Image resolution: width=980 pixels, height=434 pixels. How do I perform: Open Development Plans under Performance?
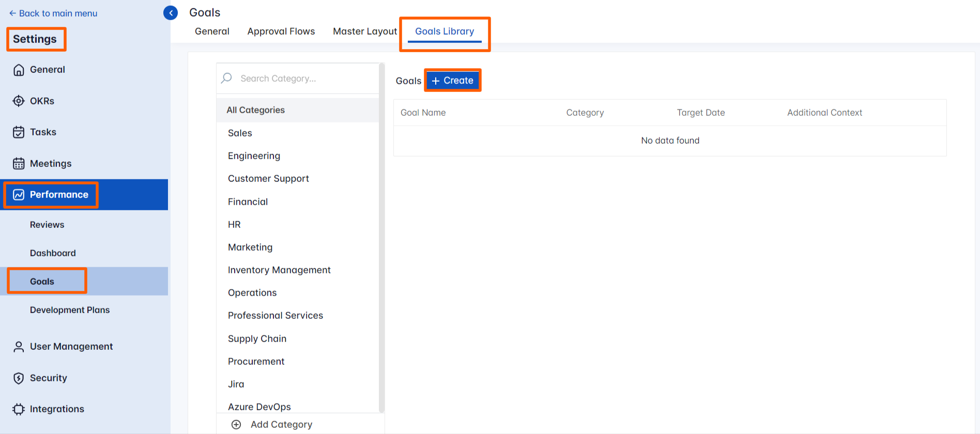(70, 310)
